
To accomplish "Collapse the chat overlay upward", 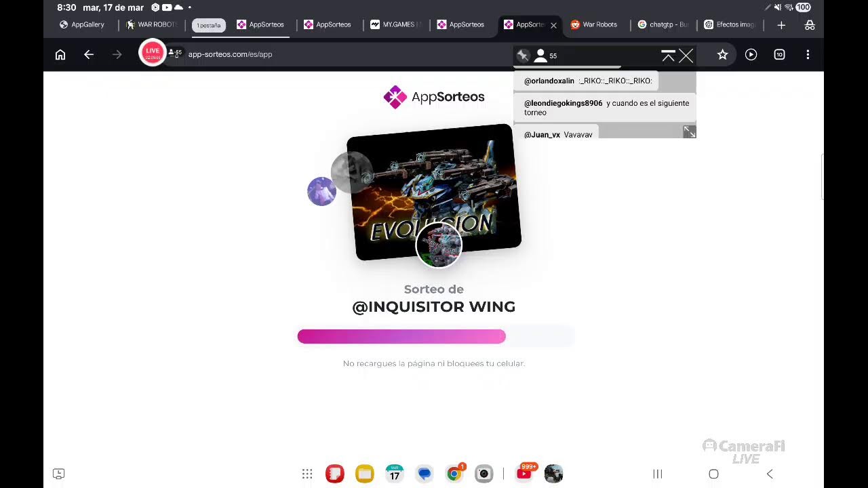I will (x=668, y=56).
